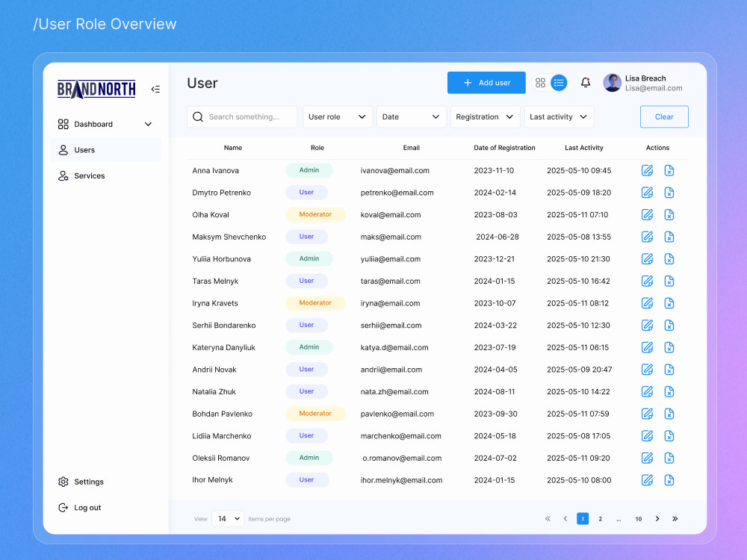Click Olha Koval's Moderator role badge
The height and width of the screenshot is (560, 747).
(x=315, y=214)
